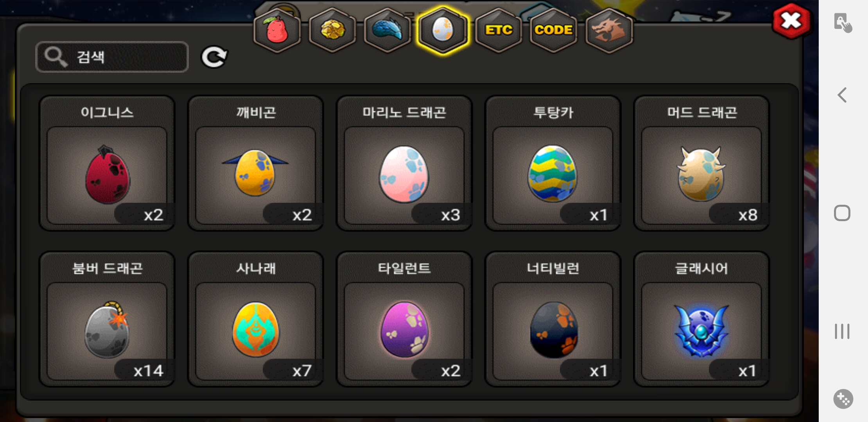Tap the Android back arrow

[842, 95]
